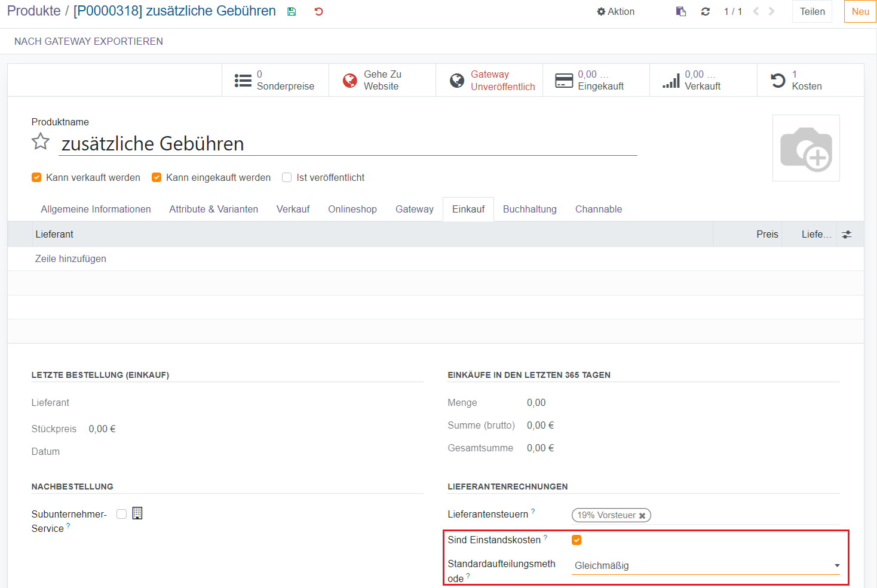The image size is (877, 588).
Task: Switch to the Buchhaltung tab
Action: 529,209
